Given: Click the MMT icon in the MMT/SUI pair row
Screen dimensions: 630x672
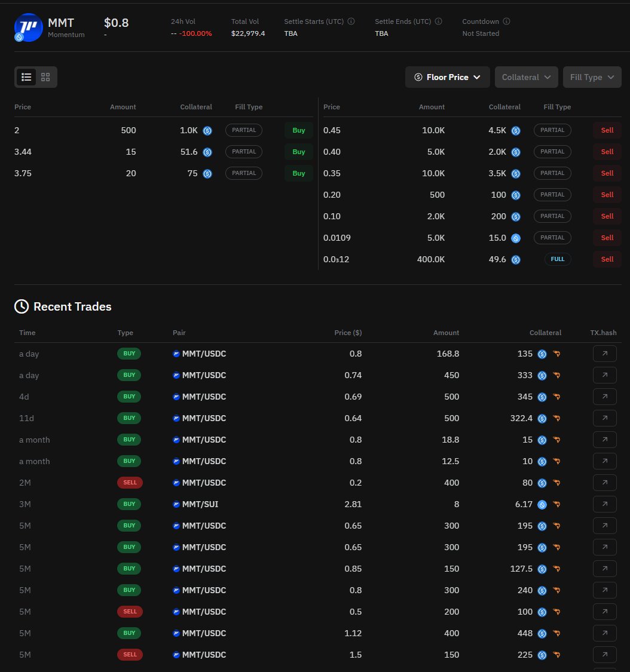Looking at the screenshot, I should point(176,504).
